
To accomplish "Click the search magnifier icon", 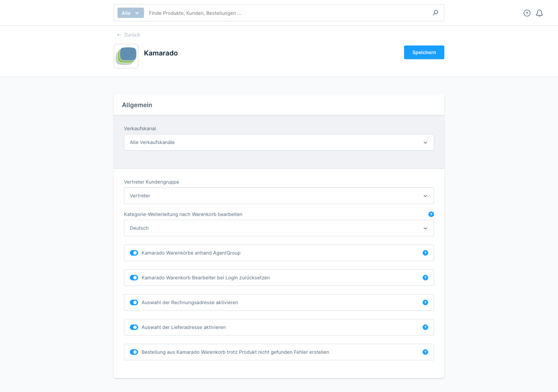I will (435, 13).
